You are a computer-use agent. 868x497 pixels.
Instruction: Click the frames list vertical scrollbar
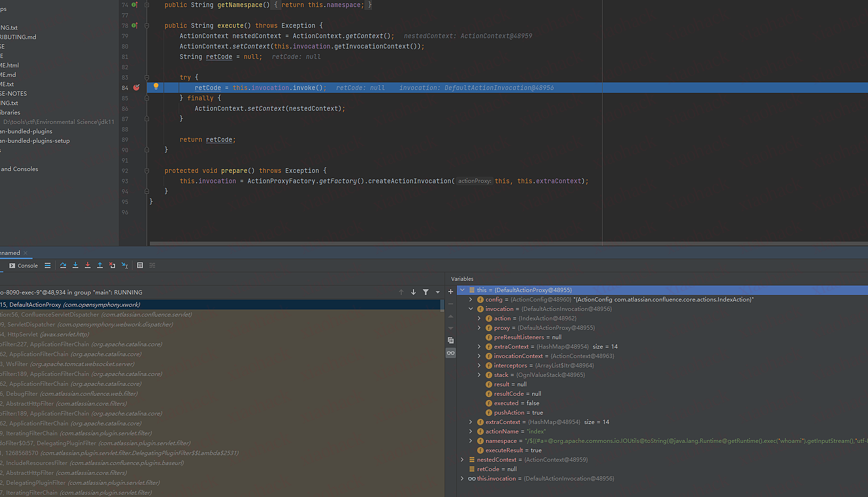click(x=442, y=306)
